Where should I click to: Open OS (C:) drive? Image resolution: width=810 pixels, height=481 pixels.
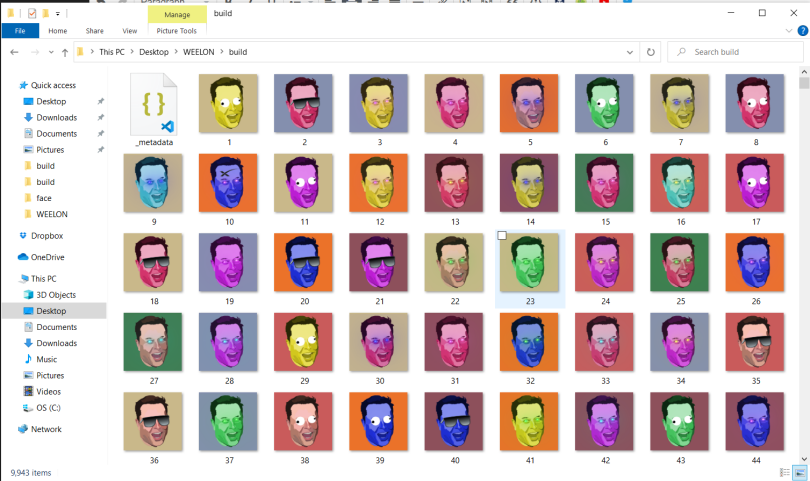pos(42,408)
